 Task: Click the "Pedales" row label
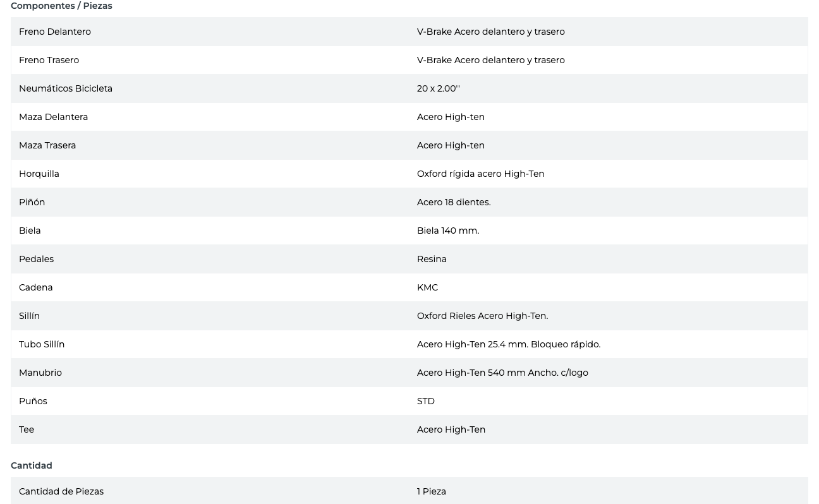[x=36, y=259]
